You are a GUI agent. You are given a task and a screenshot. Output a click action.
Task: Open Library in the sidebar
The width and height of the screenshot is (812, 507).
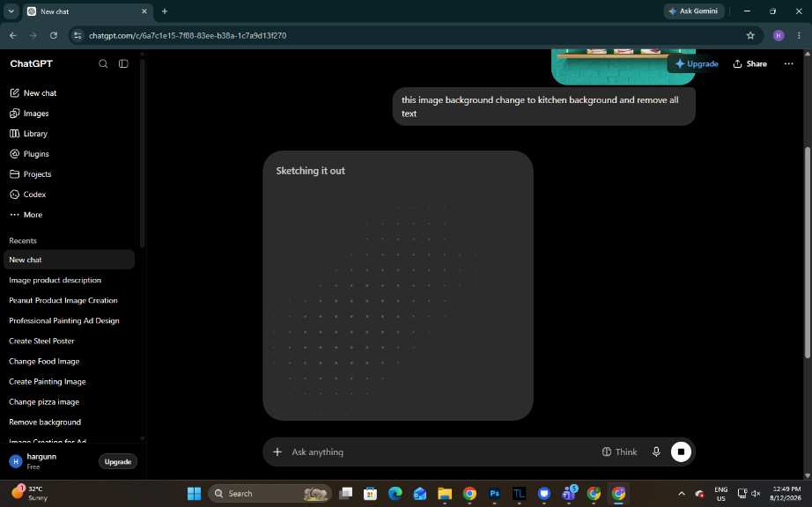click(x=28, y=134)
